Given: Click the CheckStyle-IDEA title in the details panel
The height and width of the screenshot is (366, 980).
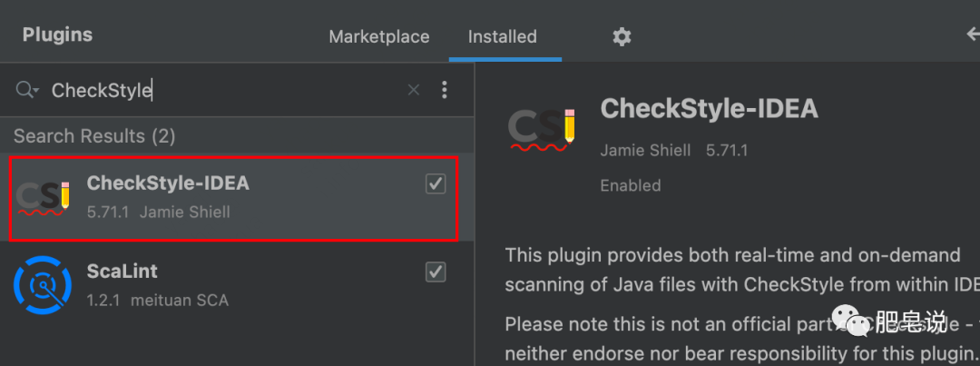Looking at the screenshot, I should [709, 109].
